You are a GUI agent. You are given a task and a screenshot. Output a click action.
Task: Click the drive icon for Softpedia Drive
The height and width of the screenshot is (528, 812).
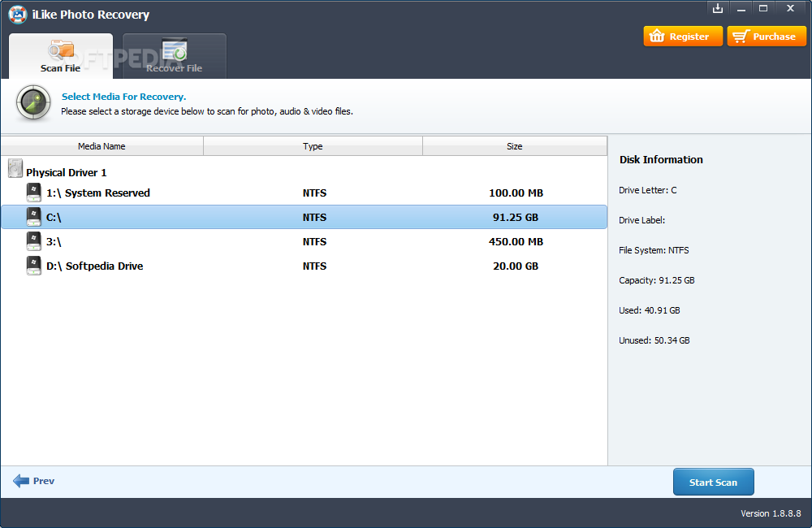coord(33,266)
